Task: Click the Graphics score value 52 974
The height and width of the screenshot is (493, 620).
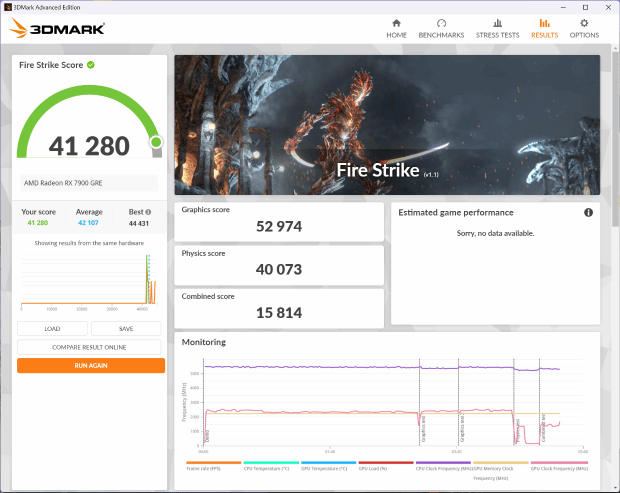Action: [x=279, y=227]
